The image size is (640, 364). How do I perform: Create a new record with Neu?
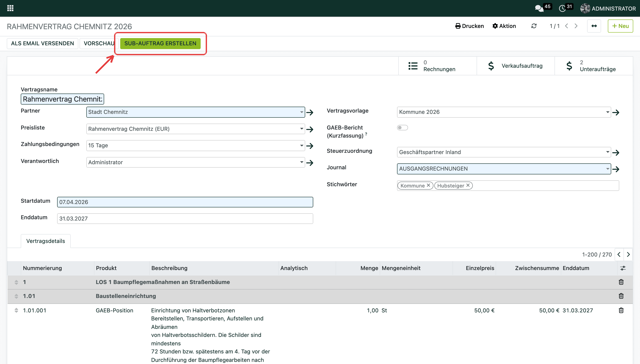pyautogui.click(x=620, y=26)
